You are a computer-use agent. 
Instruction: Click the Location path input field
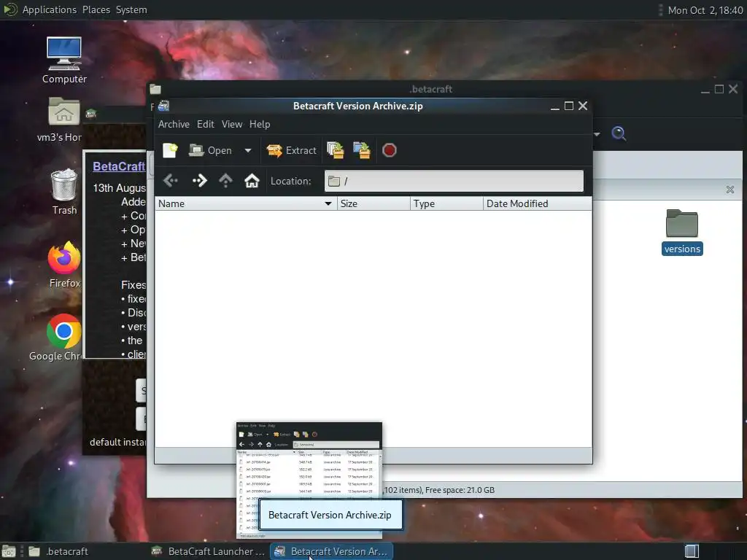tap(454, 181)
